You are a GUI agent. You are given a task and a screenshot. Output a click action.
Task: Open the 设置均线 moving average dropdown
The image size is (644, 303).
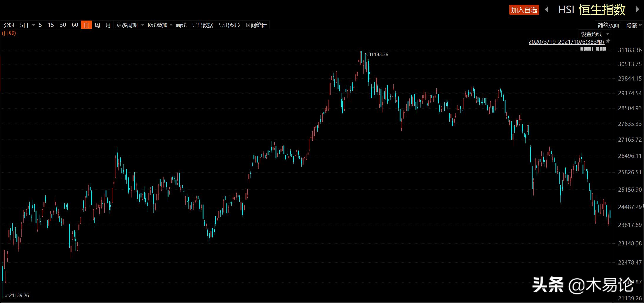[x=595, y=34]
